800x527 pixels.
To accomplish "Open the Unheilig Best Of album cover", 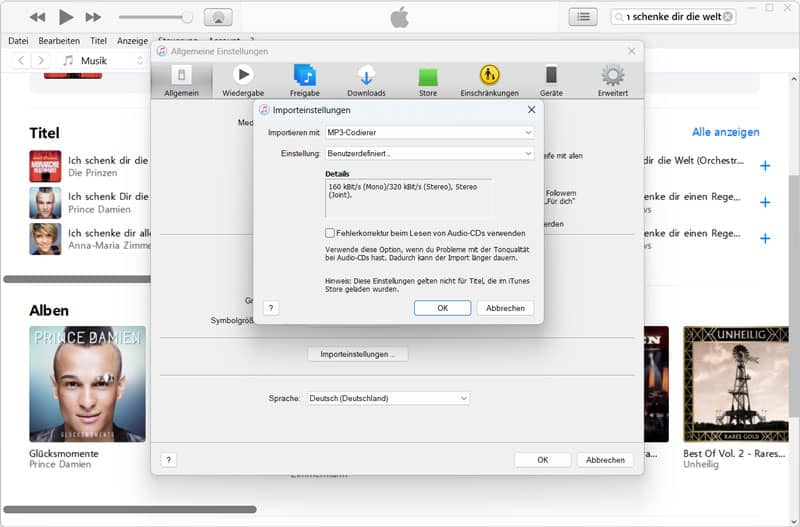I will (736, 384).
